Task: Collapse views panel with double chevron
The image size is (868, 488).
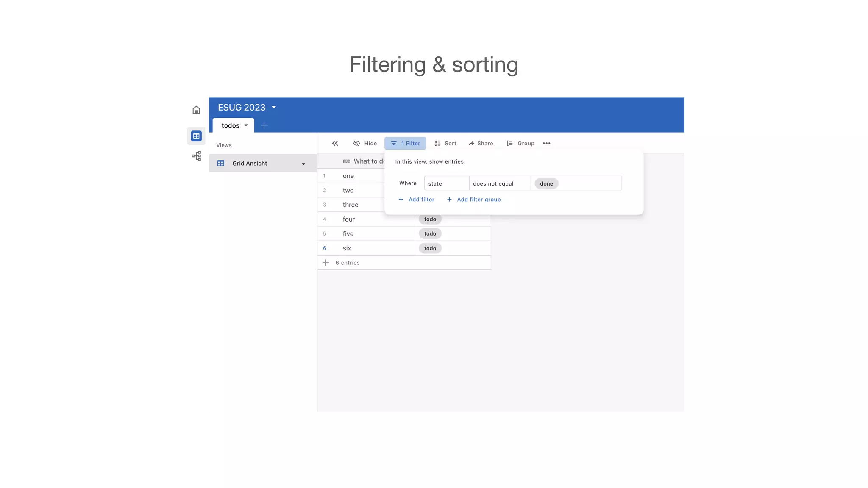Action: tap(335, 143)
